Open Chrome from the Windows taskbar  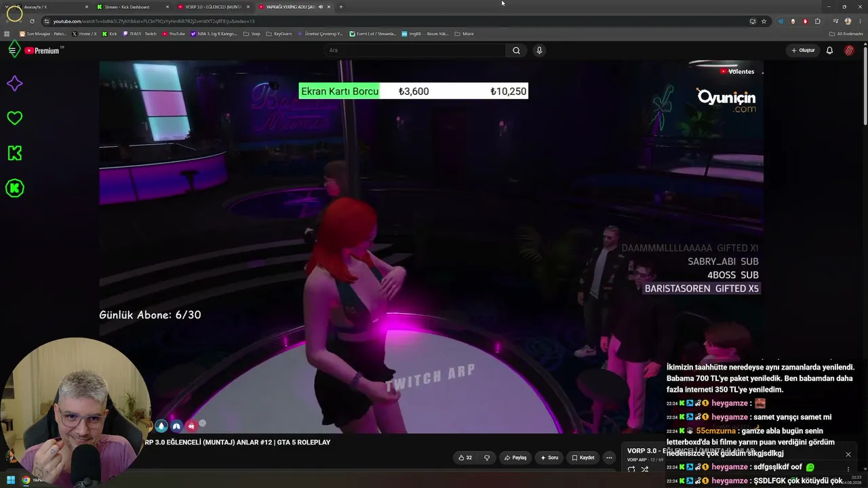pos(26,481)
